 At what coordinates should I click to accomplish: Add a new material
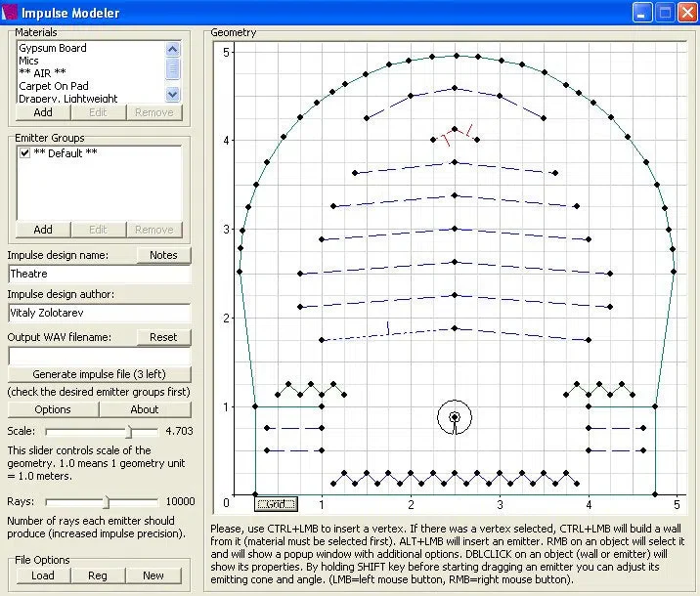point(43,112)
